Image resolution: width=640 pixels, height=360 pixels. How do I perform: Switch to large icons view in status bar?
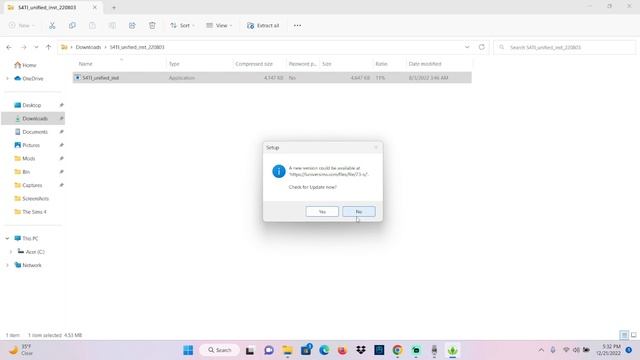634,335
